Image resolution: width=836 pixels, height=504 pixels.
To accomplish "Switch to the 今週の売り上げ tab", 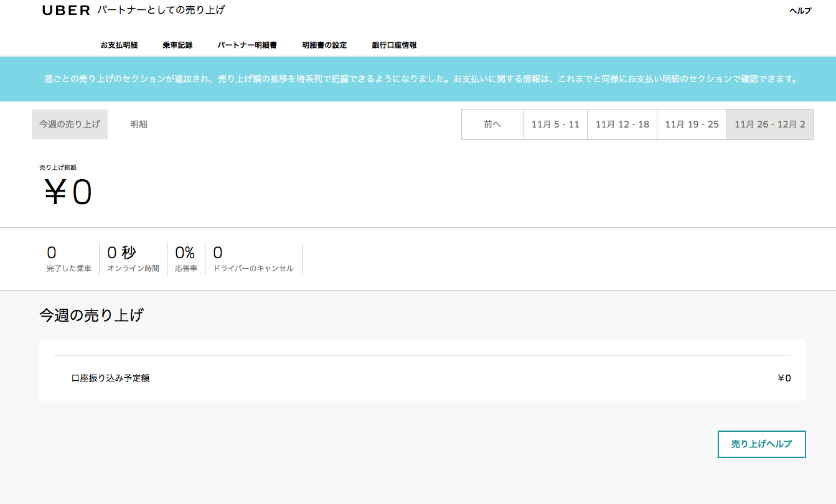I will tap(70, 124).
